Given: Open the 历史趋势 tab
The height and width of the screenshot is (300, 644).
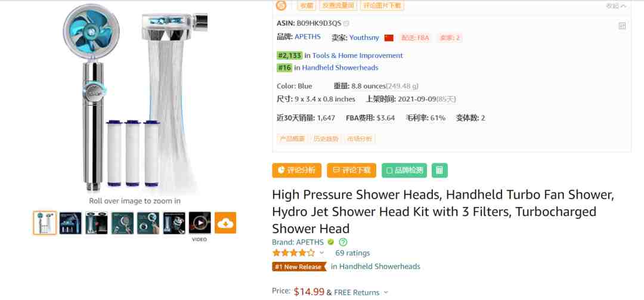Looking at the screenshot, I should click(326, 139).
